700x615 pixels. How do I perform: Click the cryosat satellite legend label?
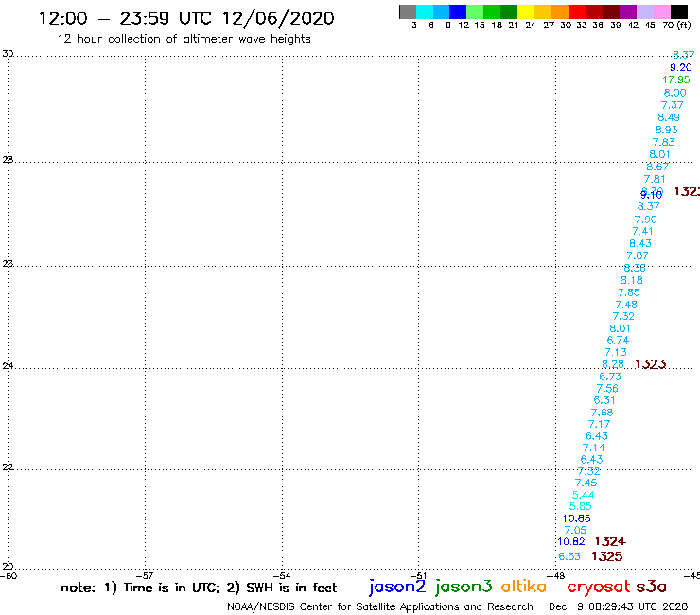[599, 587]
